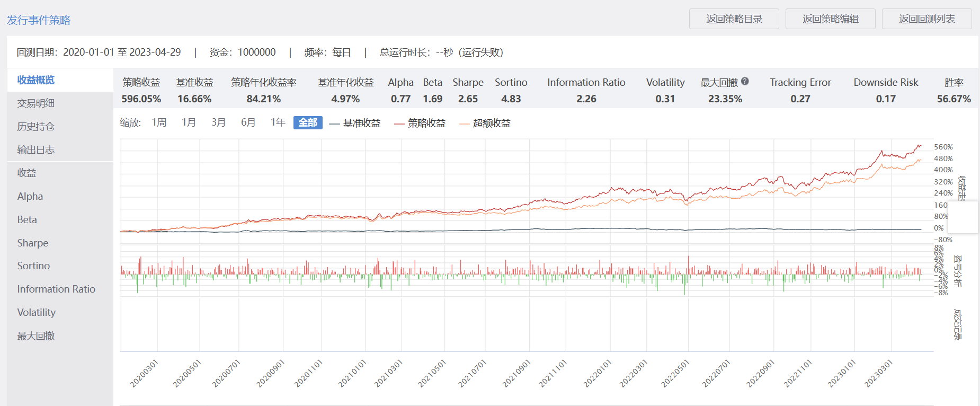Viewport: 980px width, 406px height.
Task: Open the 交易明细 sidebar tab
Action: point(36,103)
